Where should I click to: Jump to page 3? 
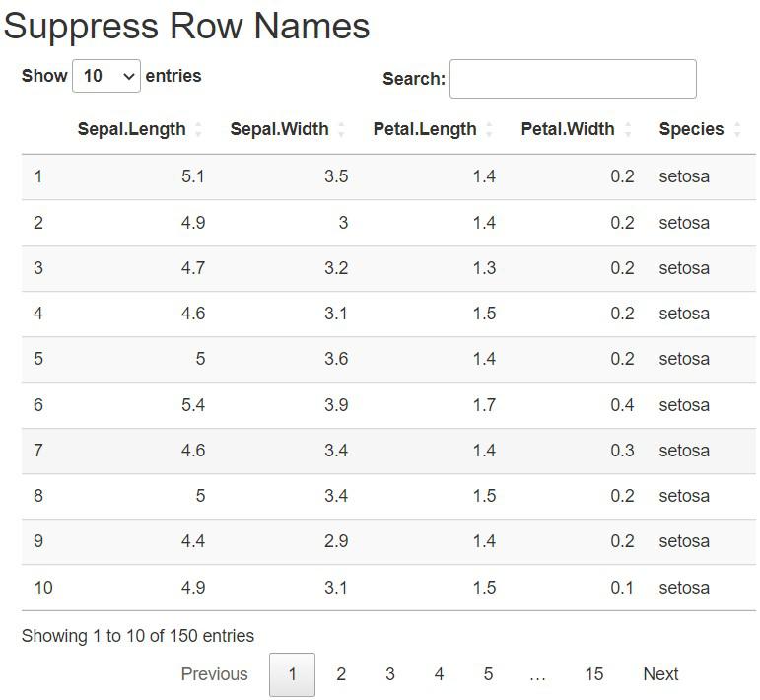pos(390,674)
